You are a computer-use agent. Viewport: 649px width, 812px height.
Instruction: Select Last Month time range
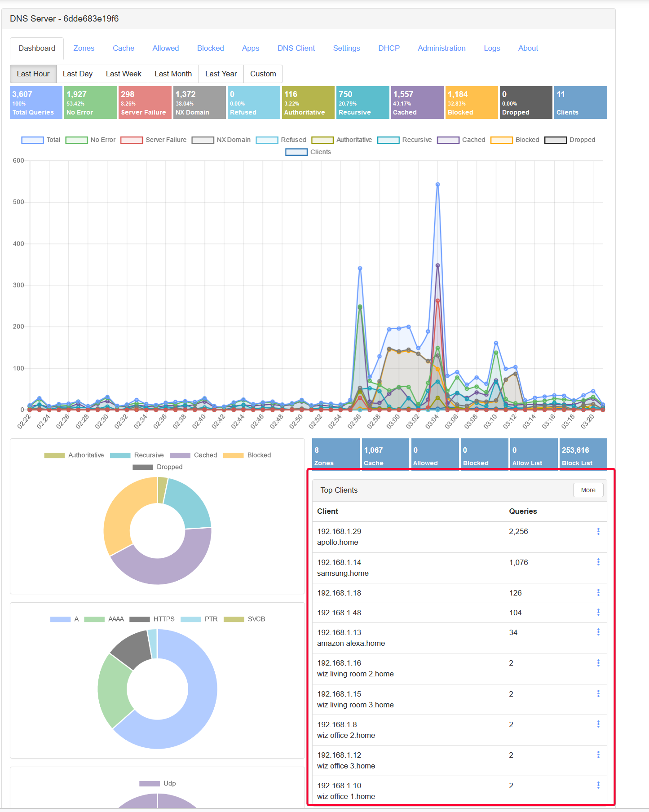pyautogui.click(x=173, y=74)
